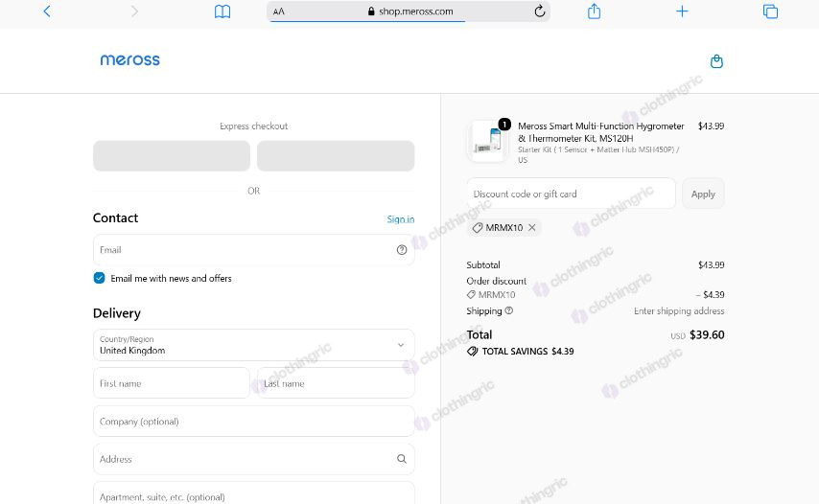Open a new tab with plus icon
Screen dimensions: 819x504
click(682, 11)
